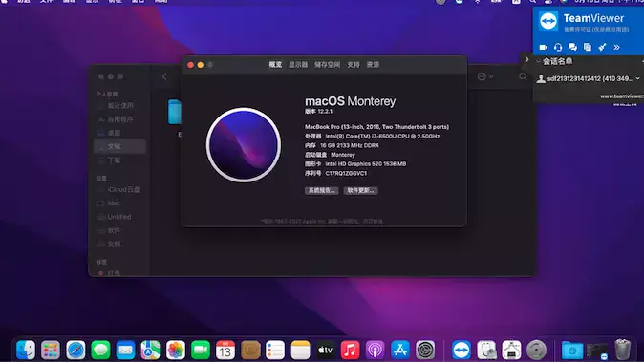Open Photos from the Dock
Screen dimensions: 644x362
pyautogui.click(x=176, y=351)
